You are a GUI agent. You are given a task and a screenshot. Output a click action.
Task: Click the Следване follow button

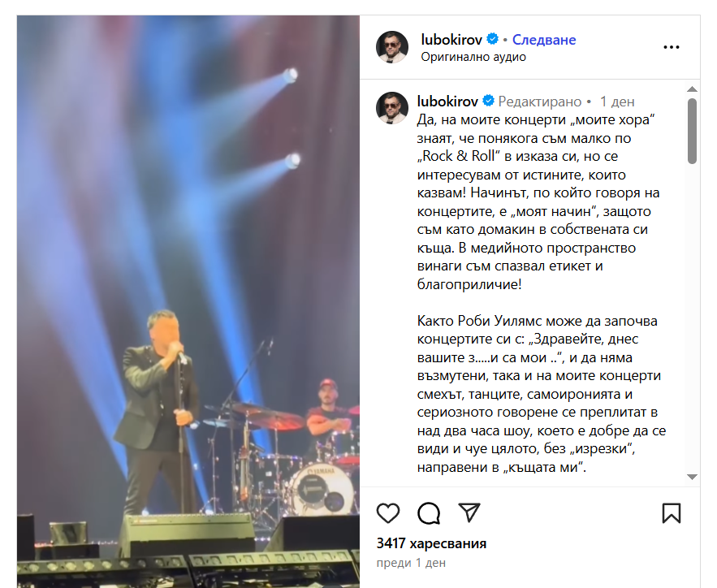[x=544, y=40]
